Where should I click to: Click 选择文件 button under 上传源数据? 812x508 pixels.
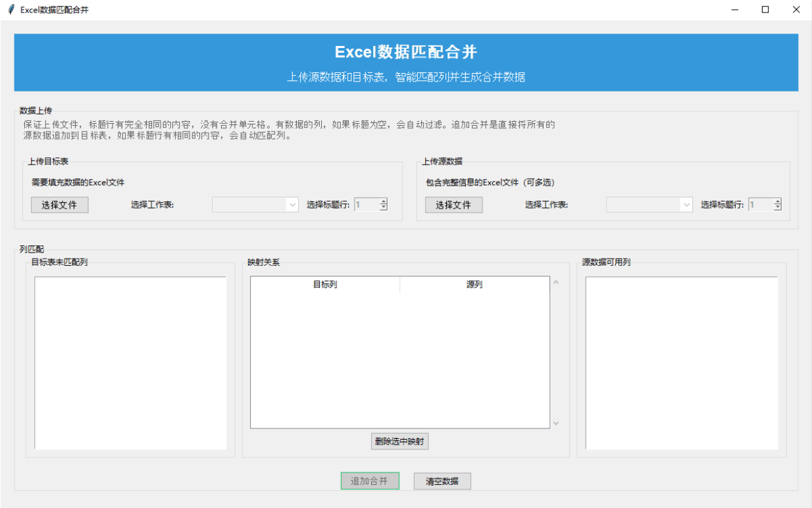pyautogui.click(x=453, y=205)
